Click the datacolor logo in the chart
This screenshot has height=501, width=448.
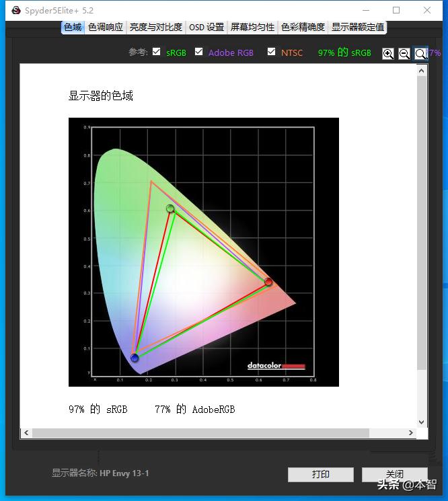(276, 366)
